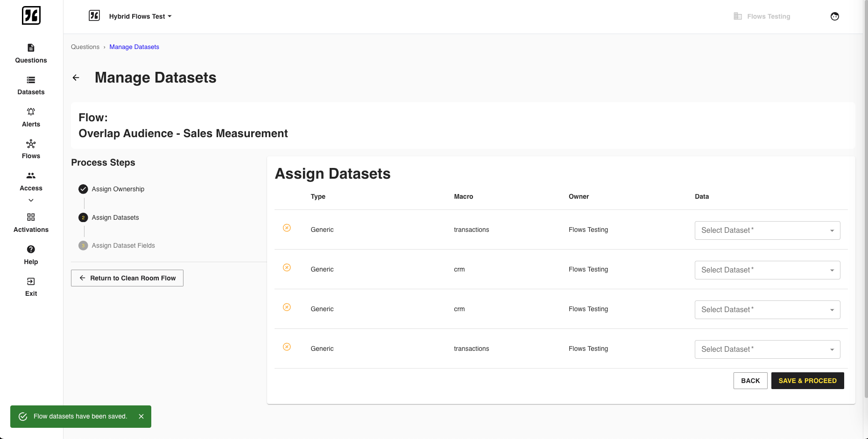Click the Macro column header
Image resolution: width=868 pixels, height=439 pixels.
pyautogui.click(x=463, y=196)
